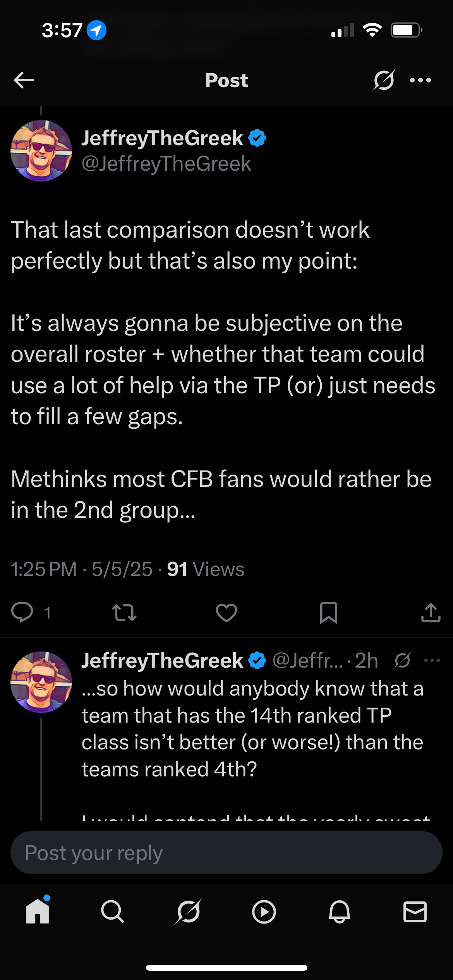This screenshot has width=453, height=980.
Task: Open the Messages envelope tab
Action: (415, 911)
